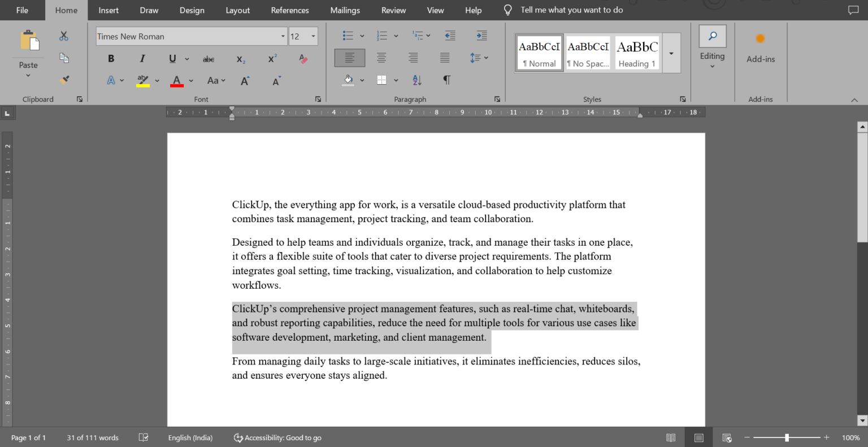Open the line spacing dropdown

tap(485, 57)
